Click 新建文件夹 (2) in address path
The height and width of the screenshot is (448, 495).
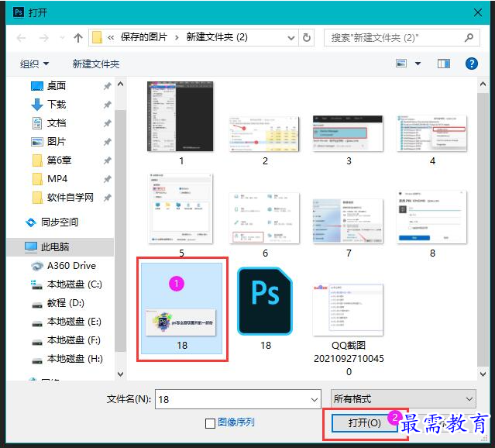(217, 38)
